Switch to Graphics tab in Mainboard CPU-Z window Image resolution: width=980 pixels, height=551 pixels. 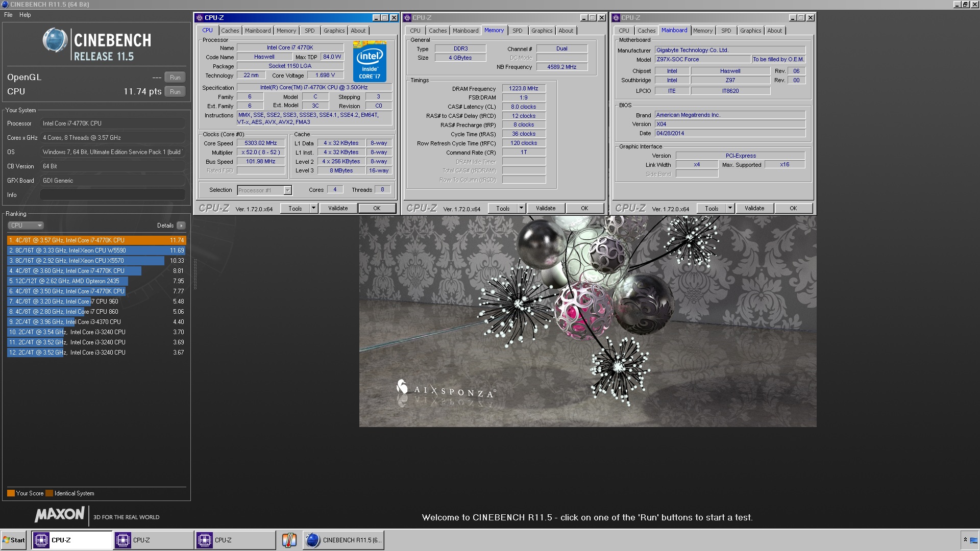pyautogui.click(x=751, y=31)
